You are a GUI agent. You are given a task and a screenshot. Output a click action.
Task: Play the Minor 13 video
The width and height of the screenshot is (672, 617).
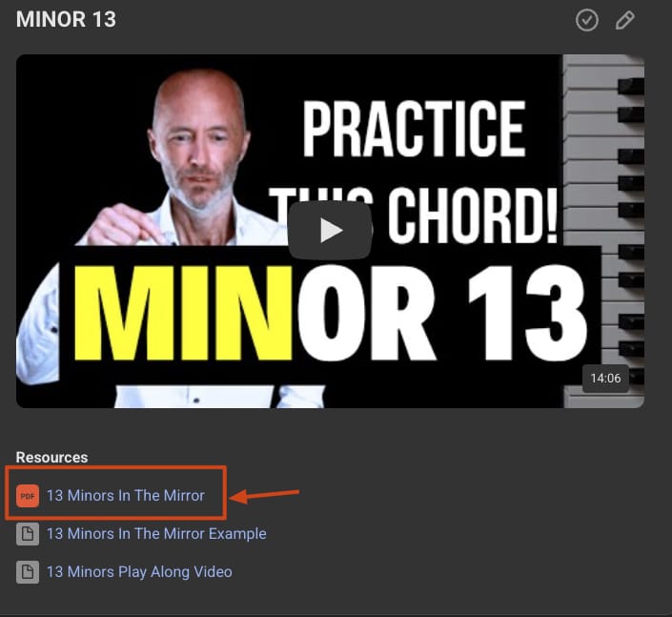point(330,230)
